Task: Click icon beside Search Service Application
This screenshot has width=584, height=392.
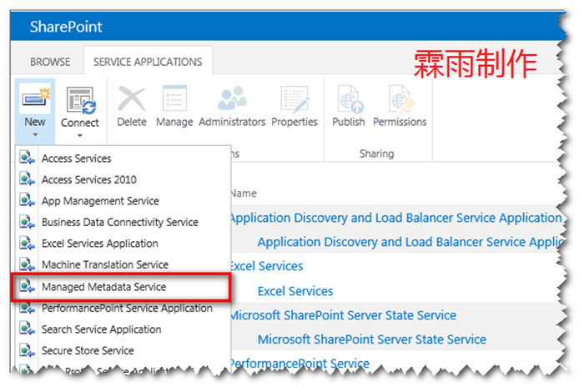Action: pos(27,329)
